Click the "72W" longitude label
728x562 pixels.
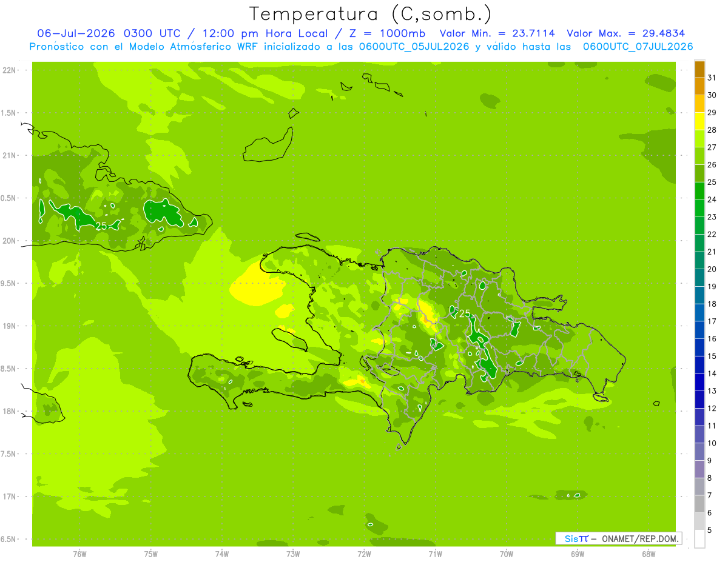click(364, 554)
